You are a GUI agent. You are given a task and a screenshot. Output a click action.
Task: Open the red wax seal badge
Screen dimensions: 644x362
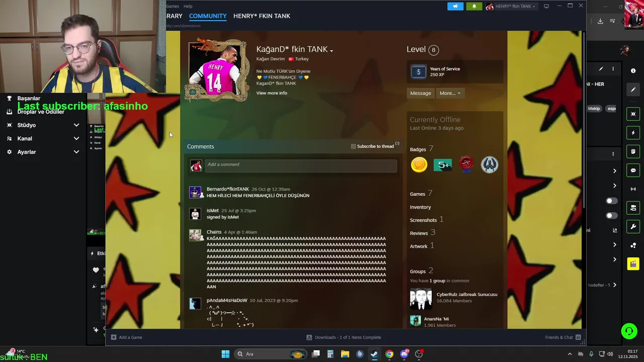(466, 164)
